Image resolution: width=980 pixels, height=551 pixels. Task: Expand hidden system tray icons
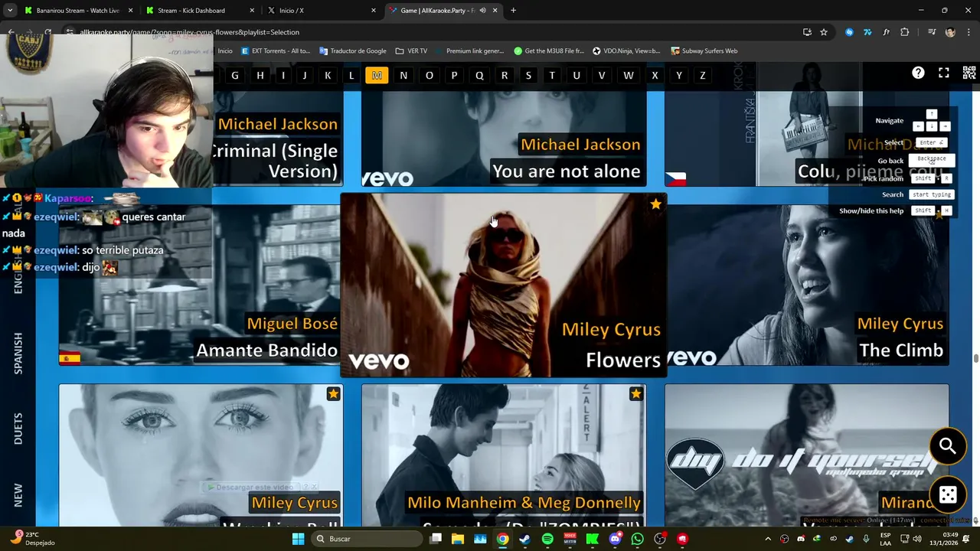(768, 539)
